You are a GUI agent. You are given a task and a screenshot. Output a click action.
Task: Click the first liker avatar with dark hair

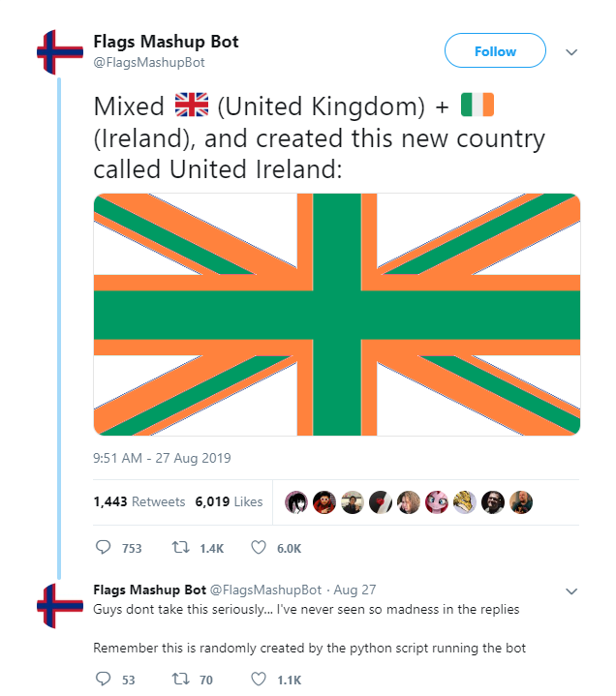click(295, 502)
